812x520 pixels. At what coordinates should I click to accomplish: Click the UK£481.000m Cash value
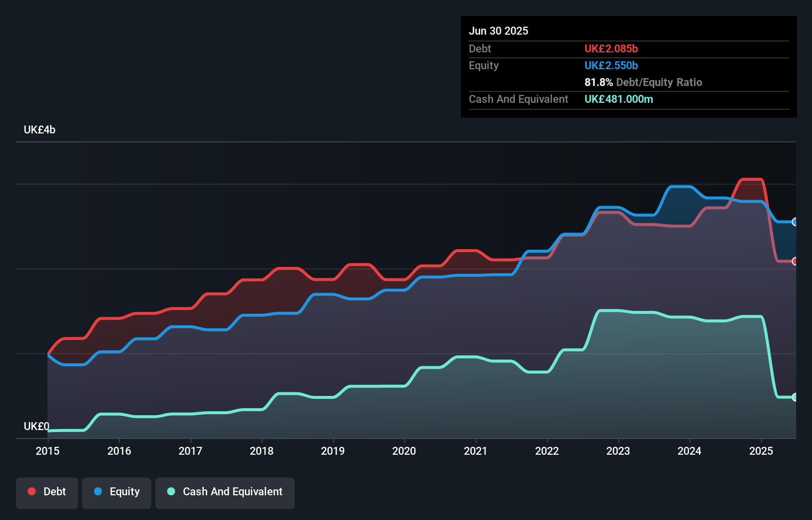click(x=619, y=99)
